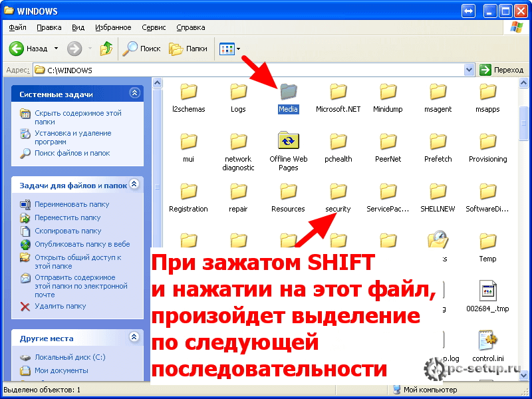Viewport: 532px width, 399px height.
Task: Select the Minidump folder
Action: [x=388, y=98]
